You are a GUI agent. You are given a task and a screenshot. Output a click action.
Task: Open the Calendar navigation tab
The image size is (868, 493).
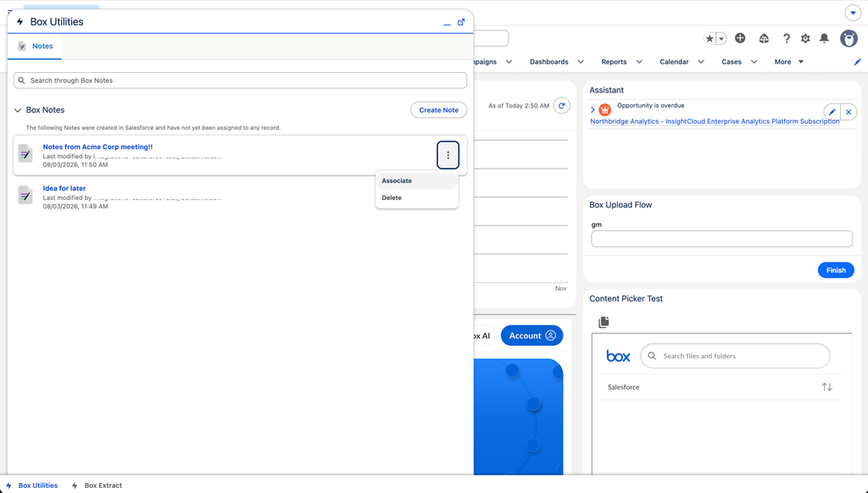pyautogui.click(x=674, y=62)
